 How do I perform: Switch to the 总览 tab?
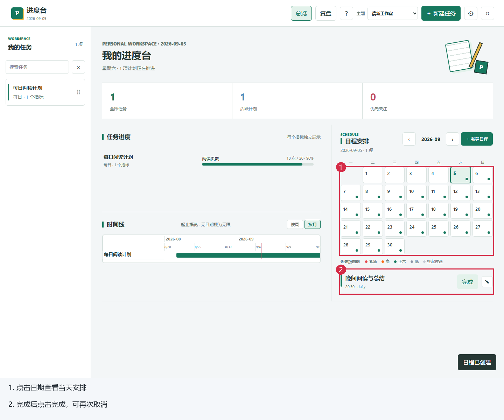pos(301,13)
